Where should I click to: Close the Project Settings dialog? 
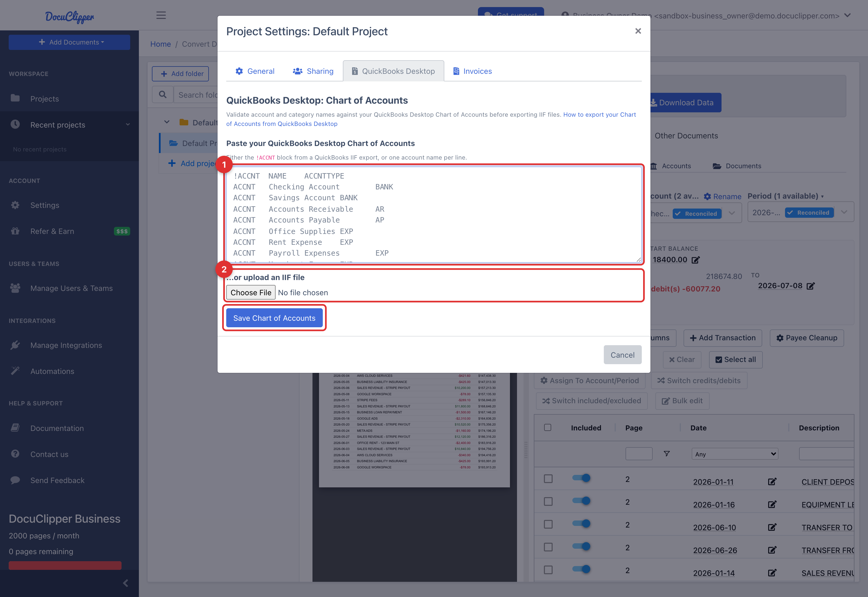[638, 31]
